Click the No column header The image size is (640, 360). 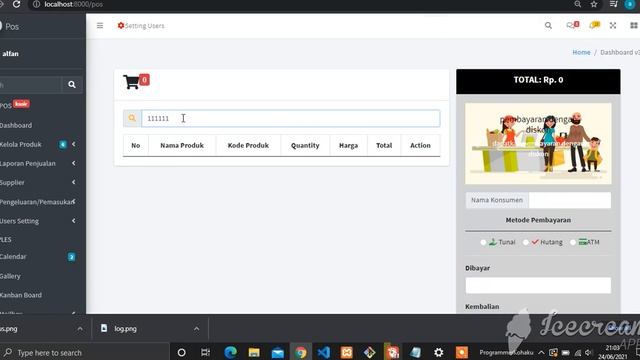136,145
